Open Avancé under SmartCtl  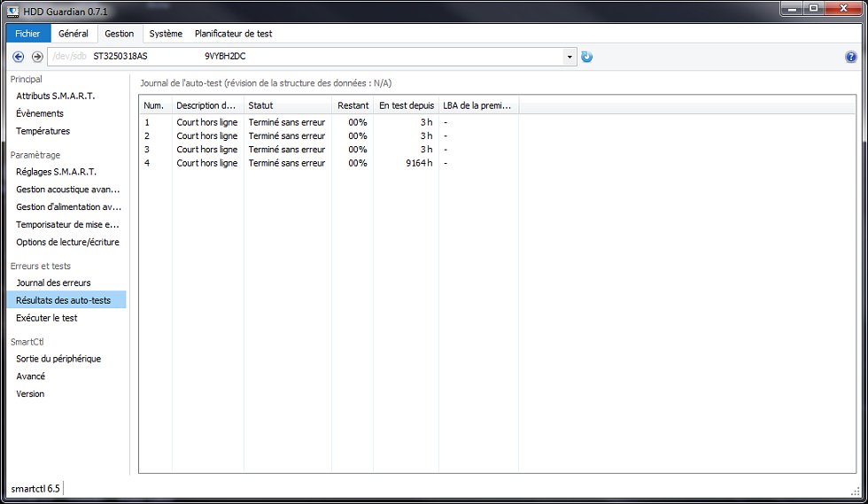coord(30,376)
